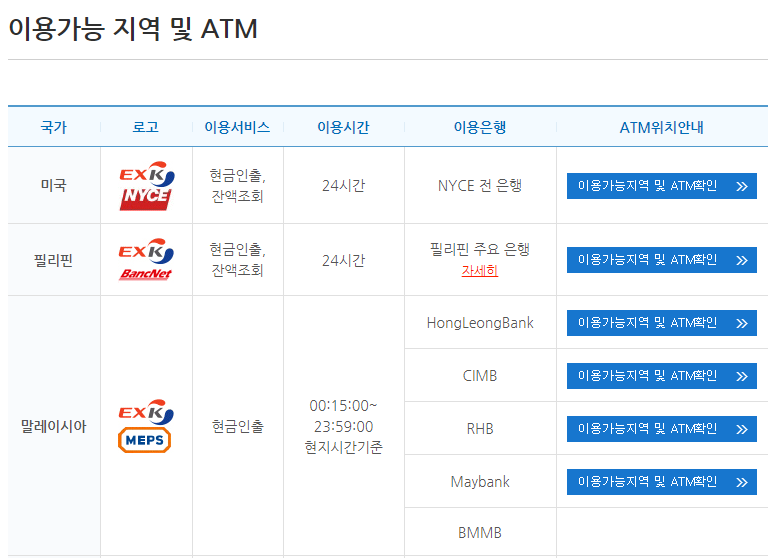Image resolution: width=777 pixels, height=558 pixels.
Task: Follow the red 자세히 link
Action: point(480,271)
